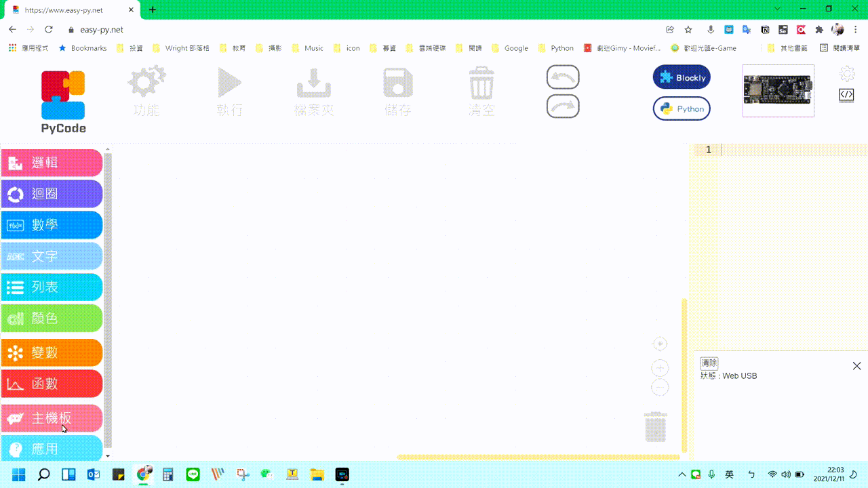Open taskbar search

(x=43, y=474)
